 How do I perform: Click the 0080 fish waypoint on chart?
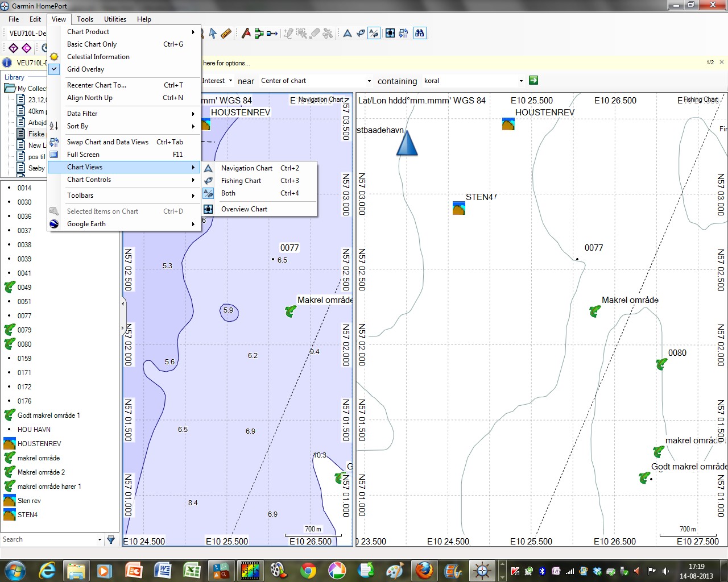point(661,364)
